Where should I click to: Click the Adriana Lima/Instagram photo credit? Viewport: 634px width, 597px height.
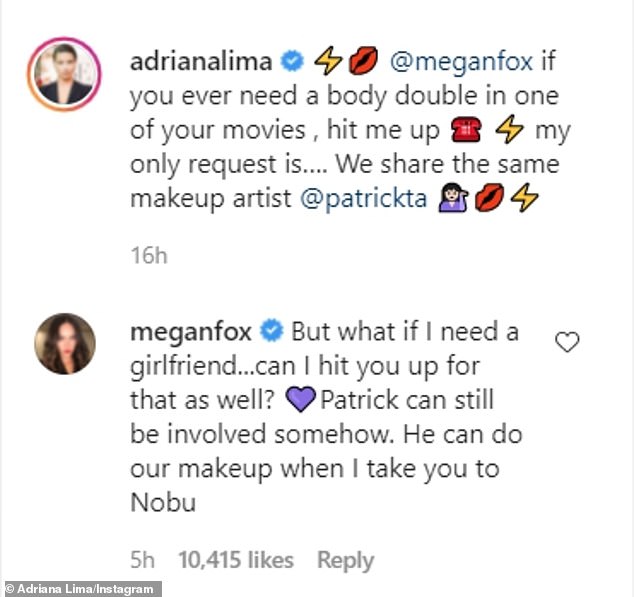tap(81, 589)
